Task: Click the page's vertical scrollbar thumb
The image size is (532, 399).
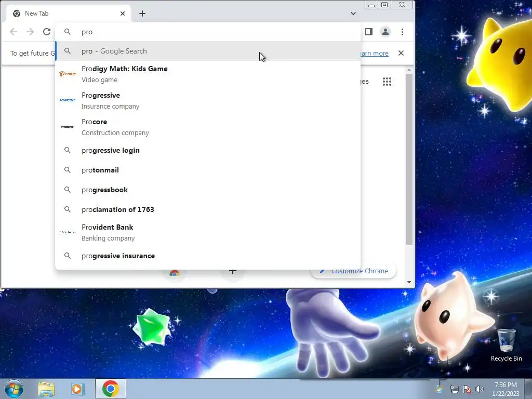Action: [x=409, y=159]
